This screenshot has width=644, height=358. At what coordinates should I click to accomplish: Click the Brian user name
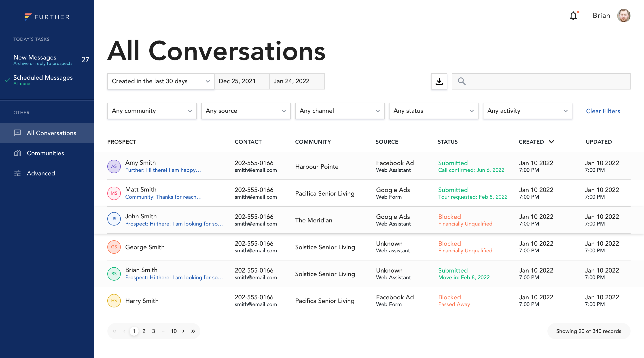601,16
